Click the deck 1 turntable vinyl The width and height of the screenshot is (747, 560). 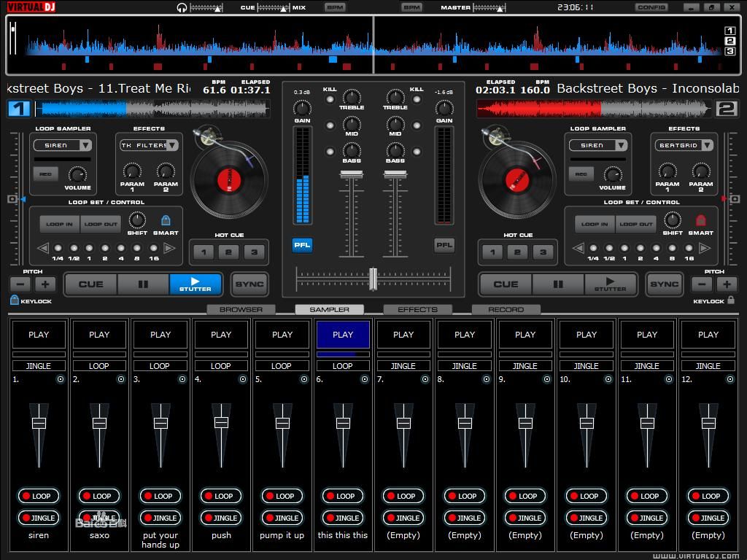tap(229, 179)
